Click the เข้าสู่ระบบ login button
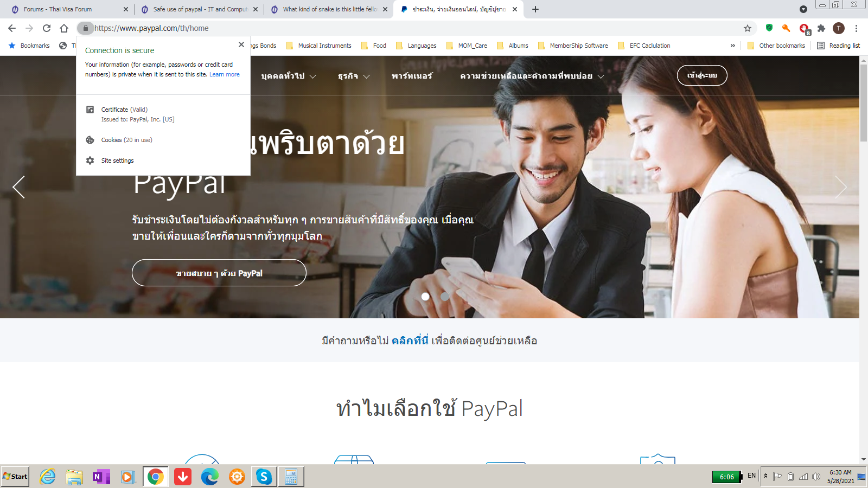Viewport: 868px width, 488px height. point(702,75)
